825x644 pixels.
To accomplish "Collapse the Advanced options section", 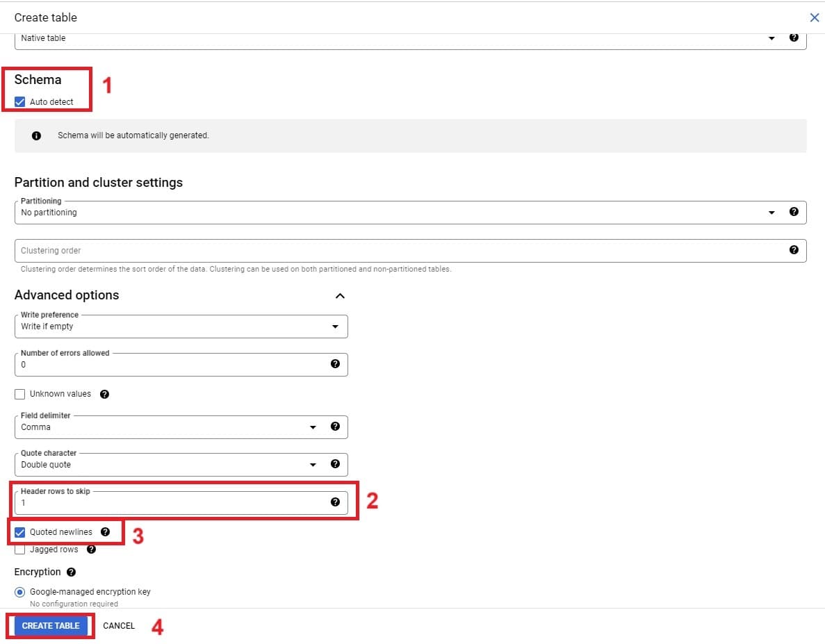I will 340,296.
